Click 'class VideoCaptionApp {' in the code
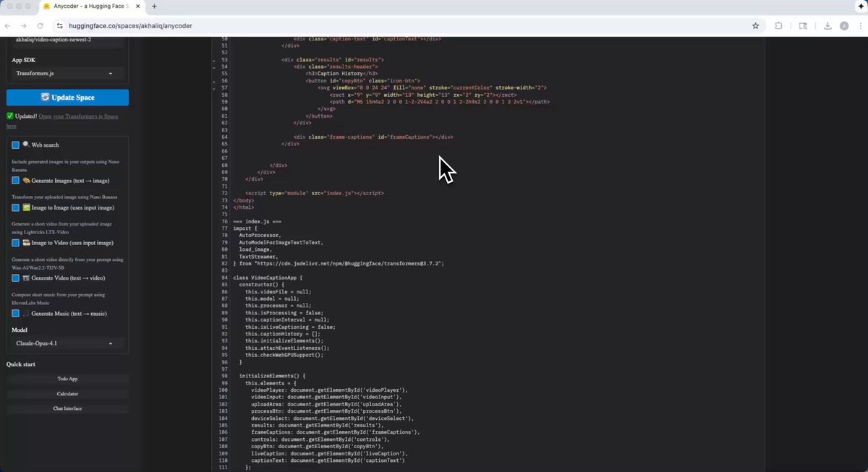 pyautogui.click(x=268, y=278)
